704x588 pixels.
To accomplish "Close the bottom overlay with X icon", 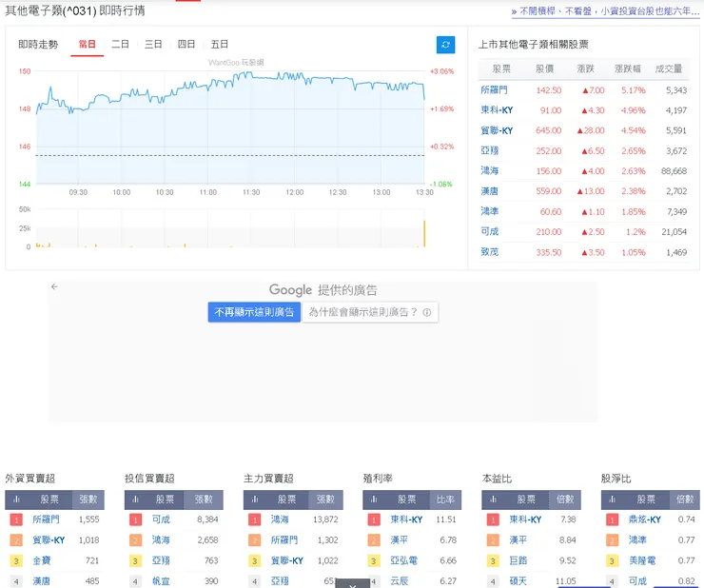I will [352, 585].
